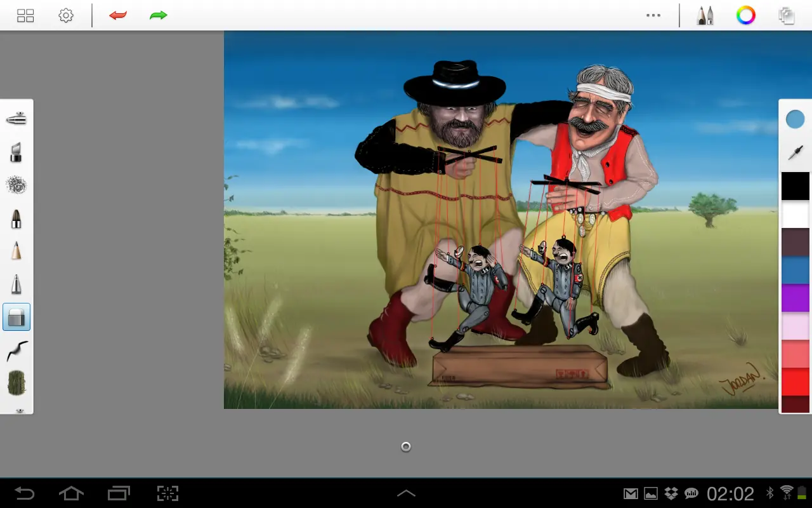Open the brush library pencils icon

click(x=705, y=16)
